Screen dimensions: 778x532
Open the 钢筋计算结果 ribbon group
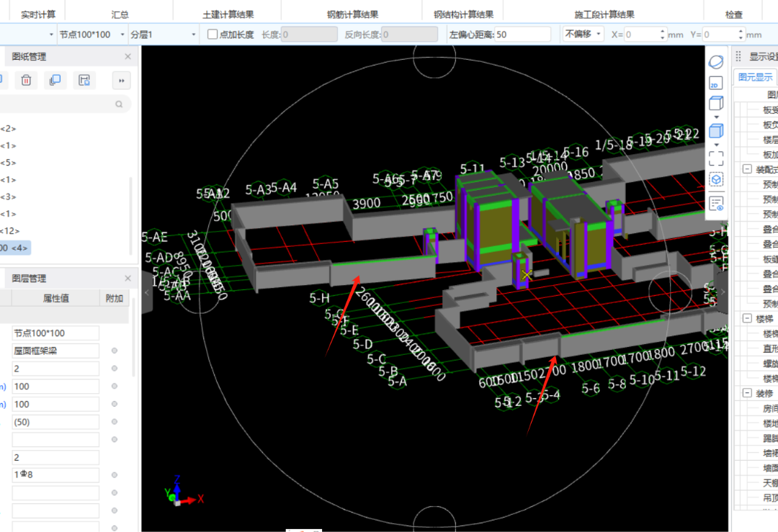pos(352,14)
